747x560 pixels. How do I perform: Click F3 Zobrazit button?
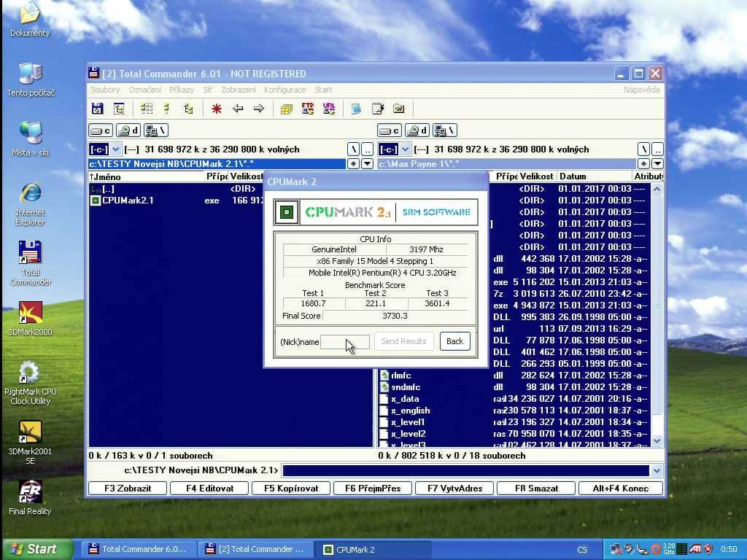coord(128,488)
